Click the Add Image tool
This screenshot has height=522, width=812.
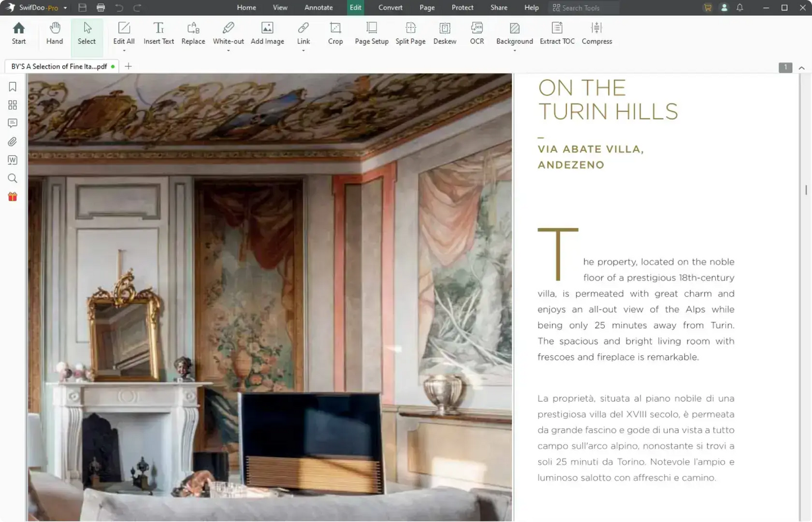(x=267, y=33)
